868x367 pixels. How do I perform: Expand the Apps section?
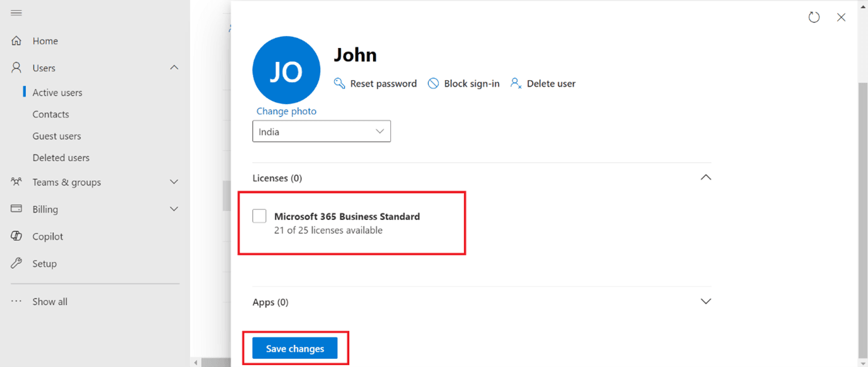[x=706, y=301]
